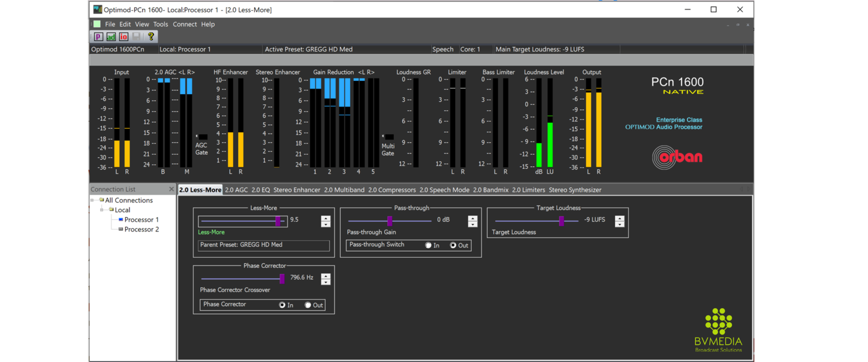The image size is (868, 362).
Task: Click the Phase Corrector Crossover slider handle
Action: click(x=282, y=279)
